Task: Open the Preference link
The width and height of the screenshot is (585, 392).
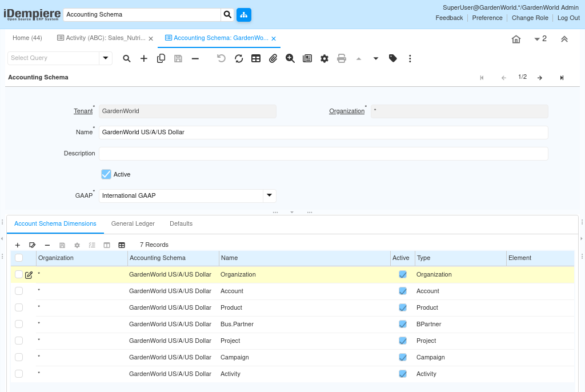Action: coord(487,18)
